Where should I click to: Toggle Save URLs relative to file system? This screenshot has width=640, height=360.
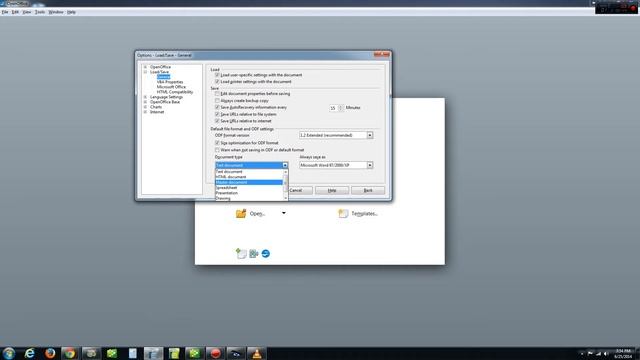pos(217,114)
